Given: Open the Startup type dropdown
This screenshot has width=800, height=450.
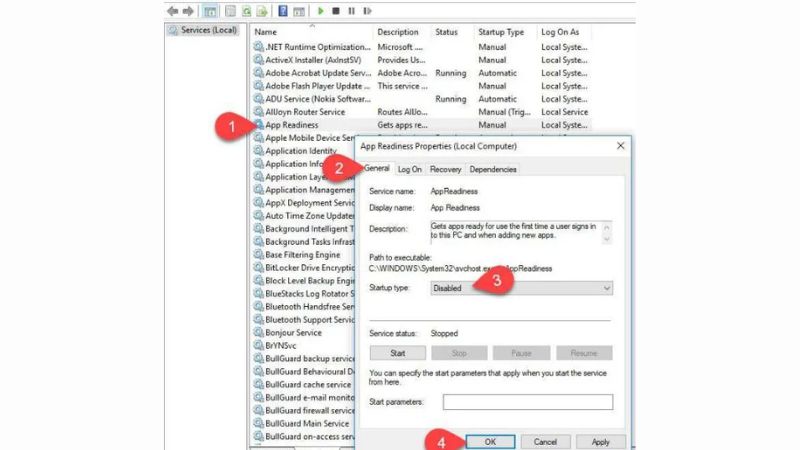Looking at the screenshot, I should pos(520,288).
